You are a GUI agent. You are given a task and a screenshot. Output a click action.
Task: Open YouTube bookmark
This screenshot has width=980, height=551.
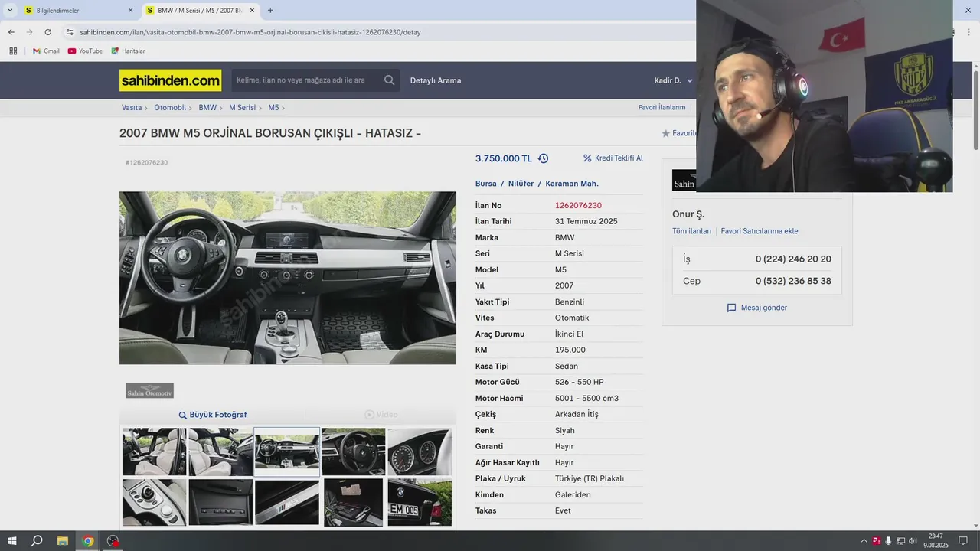click(x=85, y=51)
